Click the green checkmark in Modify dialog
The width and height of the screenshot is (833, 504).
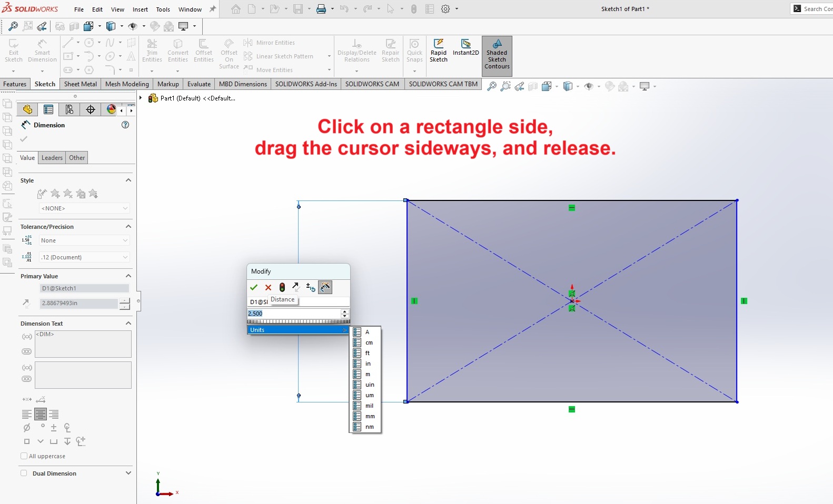click(254, 287)
